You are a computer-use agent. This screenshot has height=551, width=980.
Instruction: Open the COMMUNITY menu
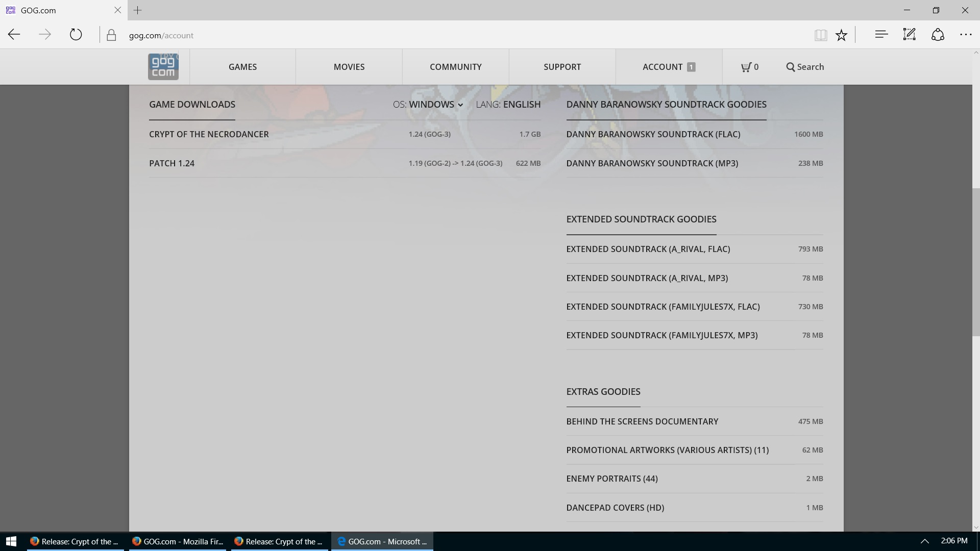tap(456, 67)
